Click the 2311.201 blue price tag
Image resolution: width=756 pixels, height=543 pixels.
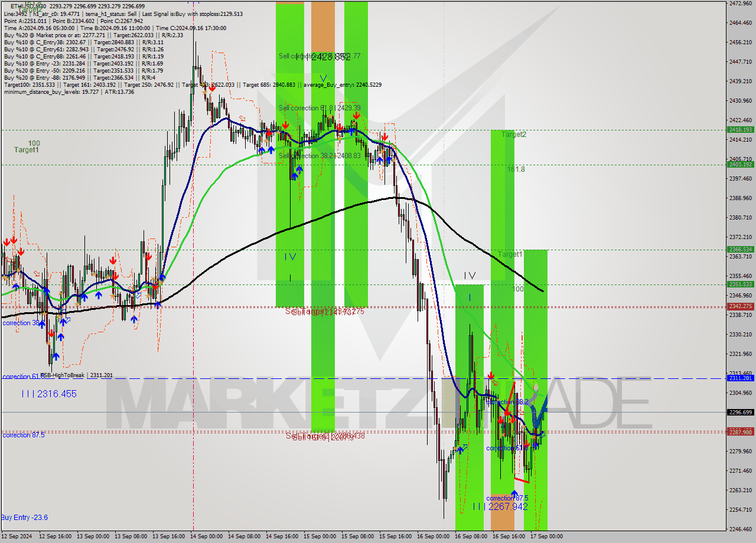[x=740, y=378]
